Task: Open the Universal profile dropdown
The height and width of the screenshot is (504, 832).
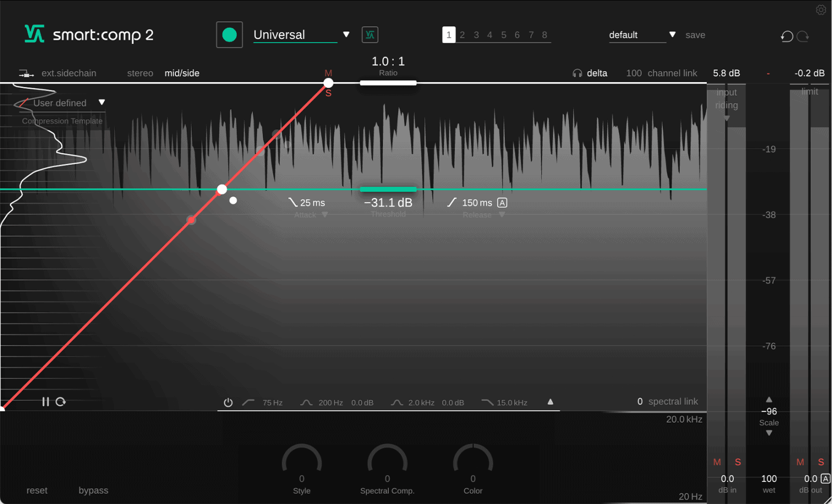Action: (x=346, y=34)
